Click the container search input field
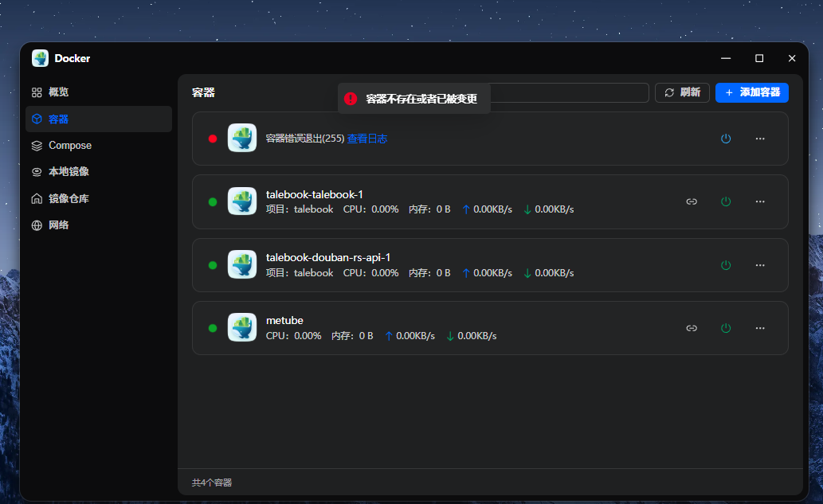This screenshot has height=504, width=823. 574,92
